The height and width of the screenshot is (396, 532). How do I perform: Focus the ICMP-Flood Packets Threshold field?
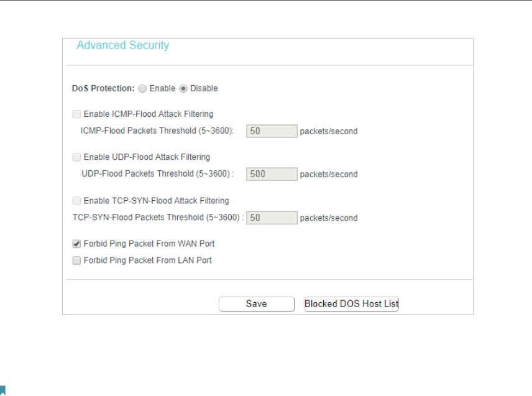click(x=272, y=131)
